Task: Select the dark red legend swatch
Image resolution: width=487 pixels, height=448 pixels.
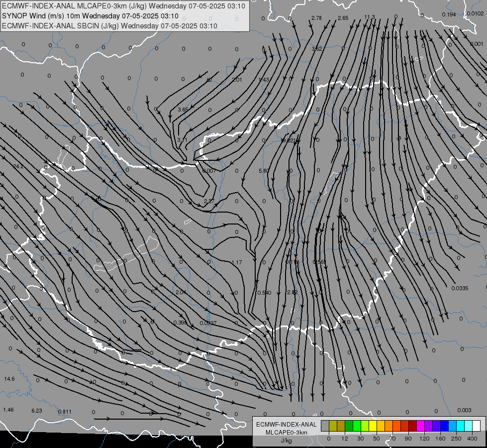Action: [412, 426]
